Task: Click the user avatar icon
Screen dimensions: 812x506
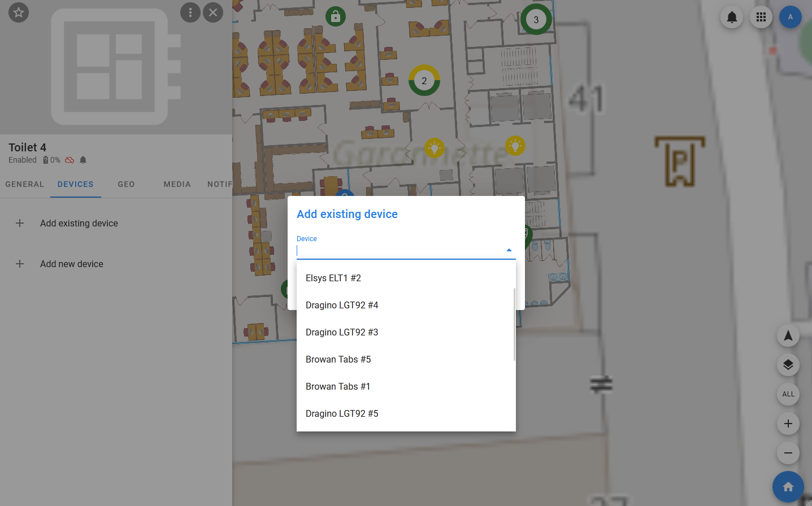Action: (790, 17)
